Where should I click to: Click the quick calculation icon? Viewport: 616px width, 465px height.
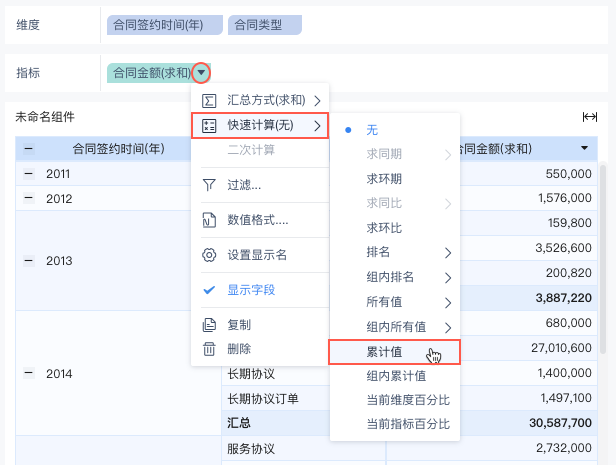209,125
